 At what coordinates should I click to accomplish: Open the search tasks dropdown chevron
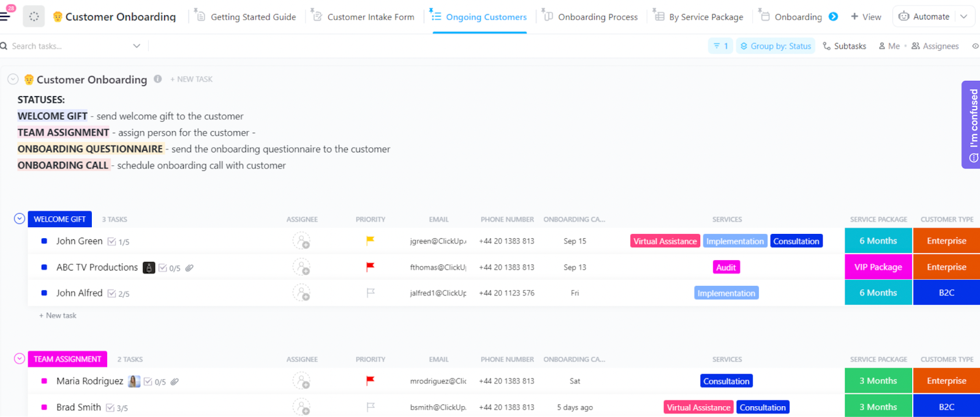pyautogui.click(x=137, y=46)
